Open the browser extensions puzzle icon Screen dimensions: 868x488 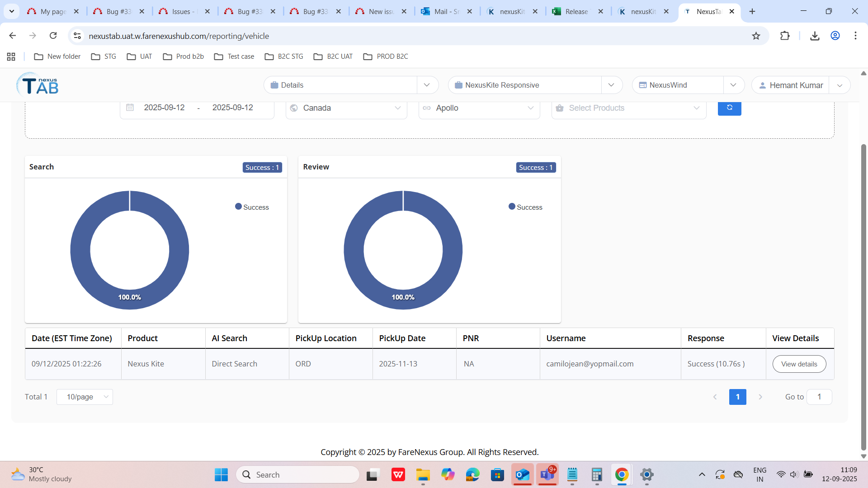(x=785, y=36)
